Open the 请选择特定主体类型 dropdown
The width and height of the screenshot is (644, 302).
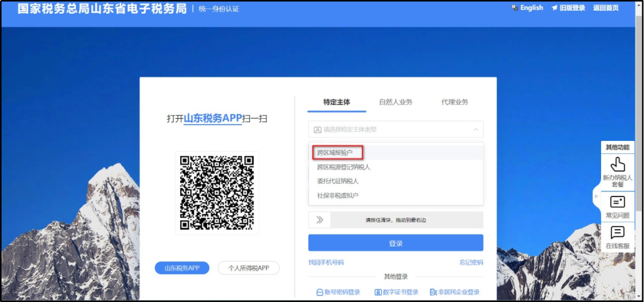395,130
